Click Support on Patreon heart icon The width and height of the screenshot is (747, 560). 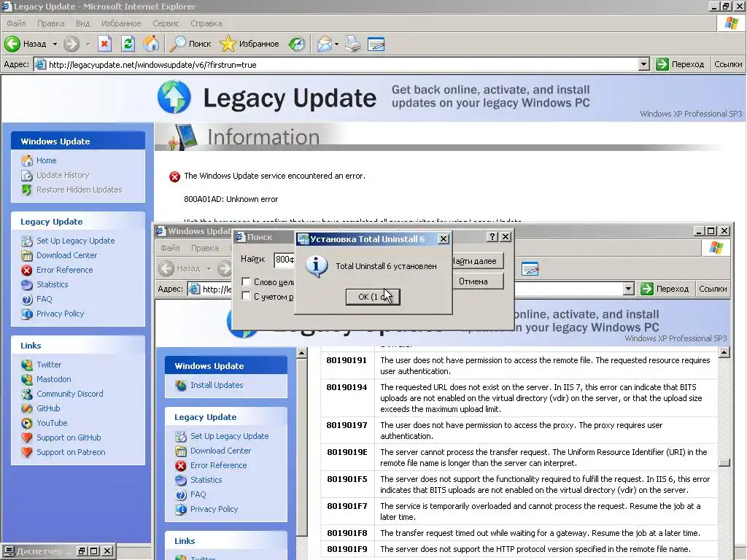click(x=27, y=452)
